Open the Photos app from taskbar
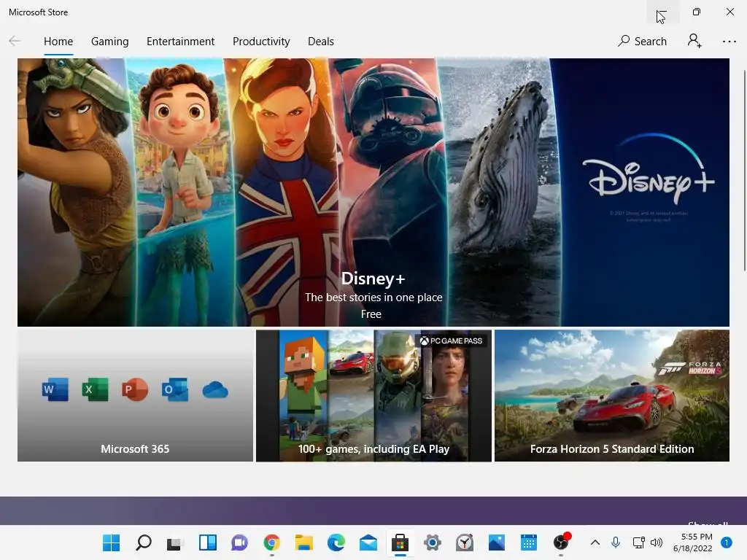 (496, 542)
